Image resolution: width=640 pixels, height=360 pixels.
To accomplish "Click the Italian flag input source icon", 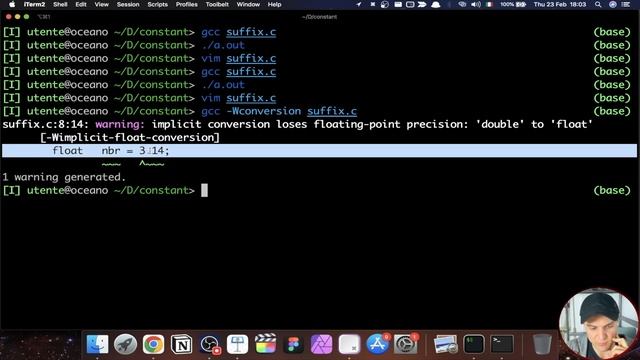I will (x=489, y=4).
